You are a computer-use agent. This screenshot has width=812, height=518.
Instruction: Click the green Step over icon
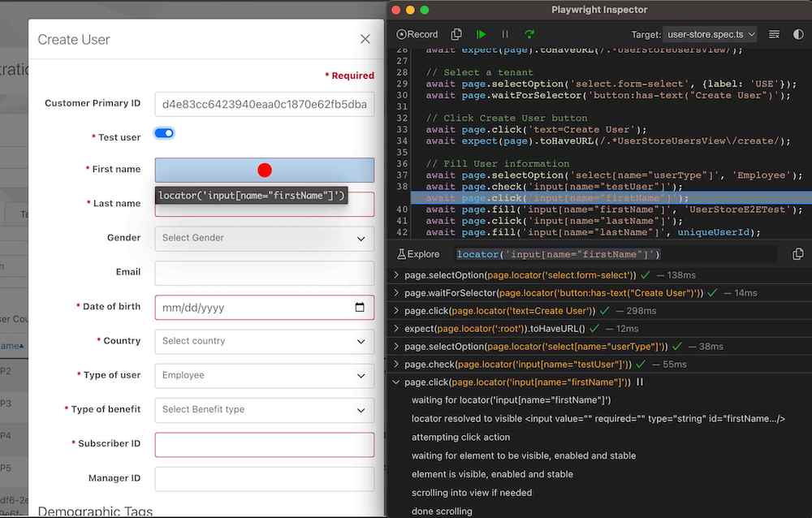pyautogui.click(x=530, y=35)
